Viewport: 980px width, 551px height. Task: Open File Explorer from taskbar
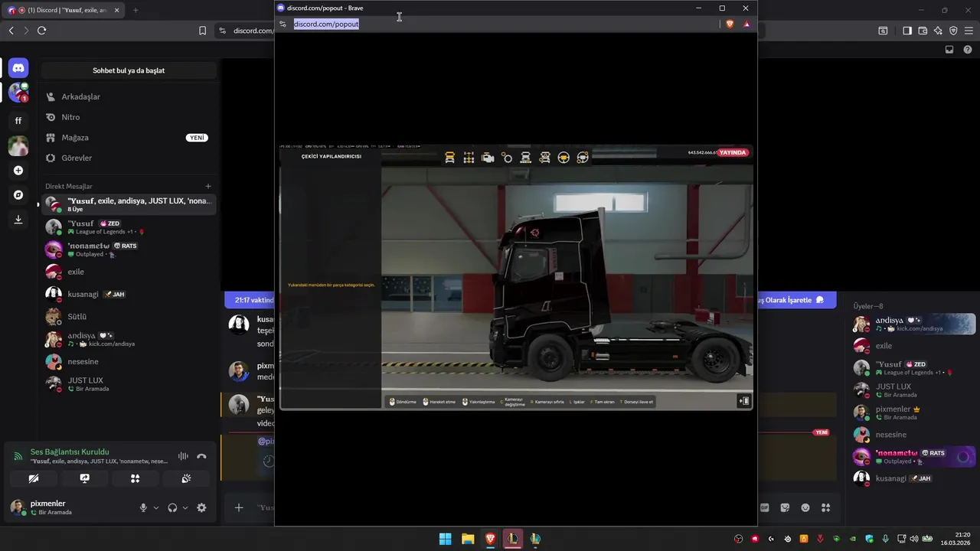468,539
